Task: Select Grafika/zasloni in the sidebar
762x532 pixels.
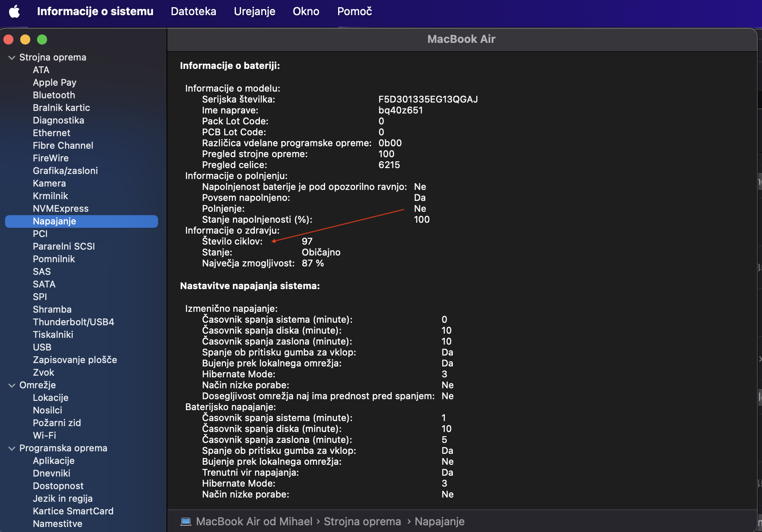Action: point(65,171)
